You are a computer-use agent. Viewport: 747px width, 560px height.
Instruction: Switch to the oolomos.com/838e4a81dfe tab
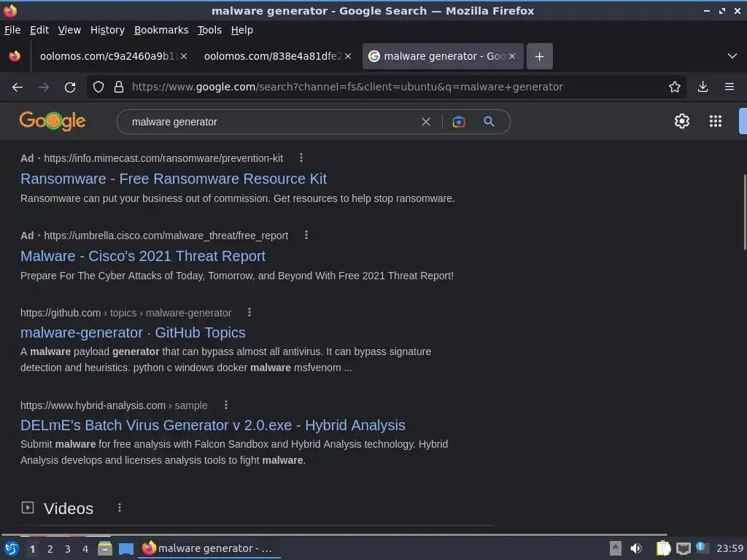tap(271, 56)
